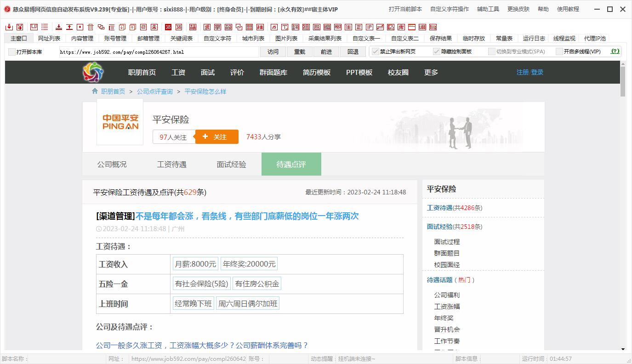Click the 库 toolbar icon

[401, 27]
